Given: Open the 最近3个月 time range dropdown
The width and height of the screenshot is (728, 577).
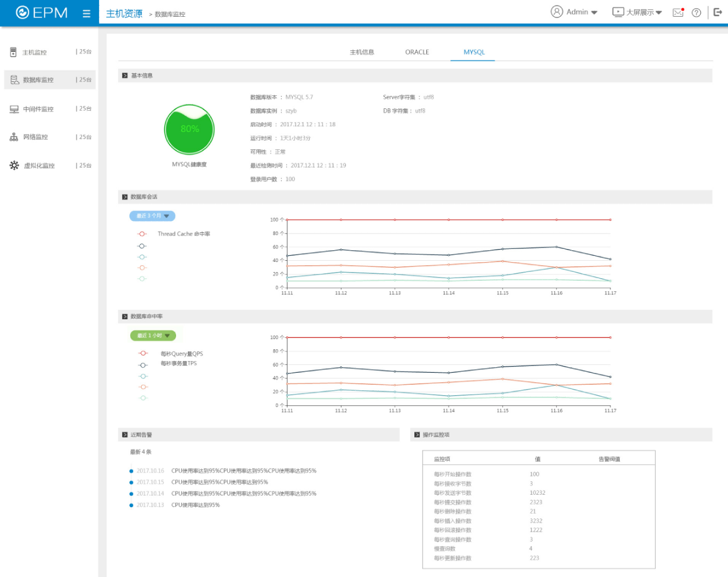Looking at the screenshot, I should 152,216.
